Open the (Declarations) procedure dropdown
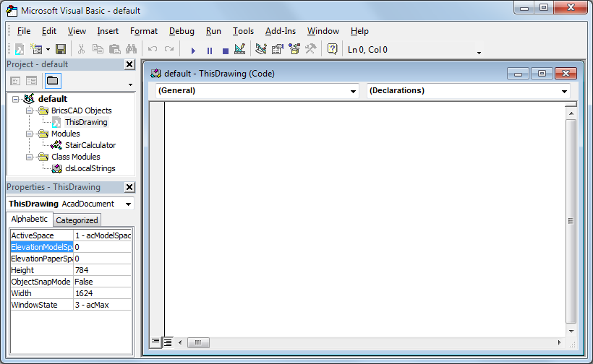The image size is (593, 364). pyautogui.click(x=564, y=91)
